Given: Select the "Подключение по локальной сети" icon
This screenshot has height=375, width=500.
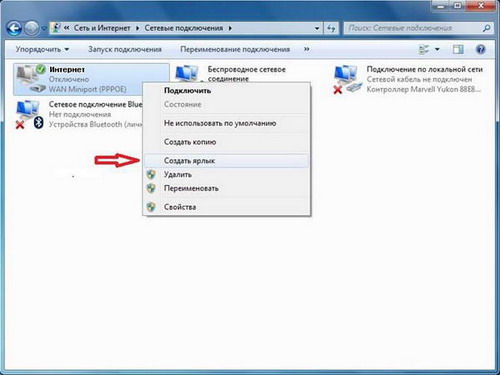Looking at the screenshot, I should [348, 79].
